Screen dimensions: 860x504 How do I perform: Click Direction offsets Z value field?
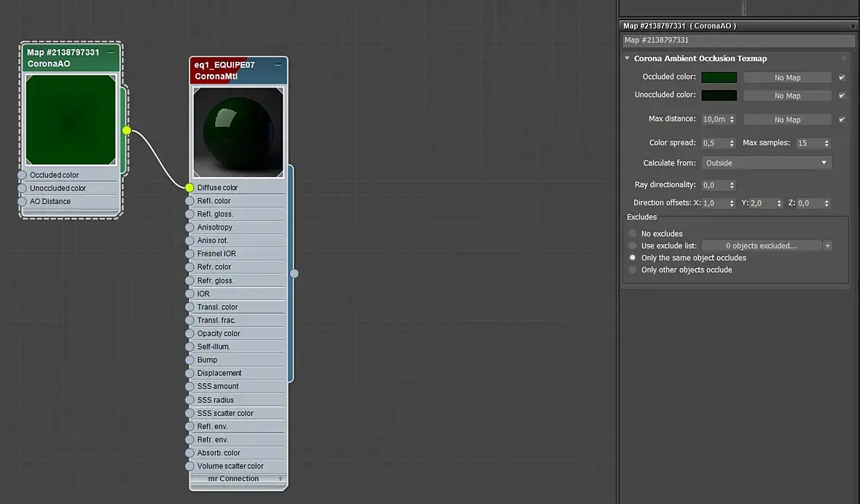810,203
